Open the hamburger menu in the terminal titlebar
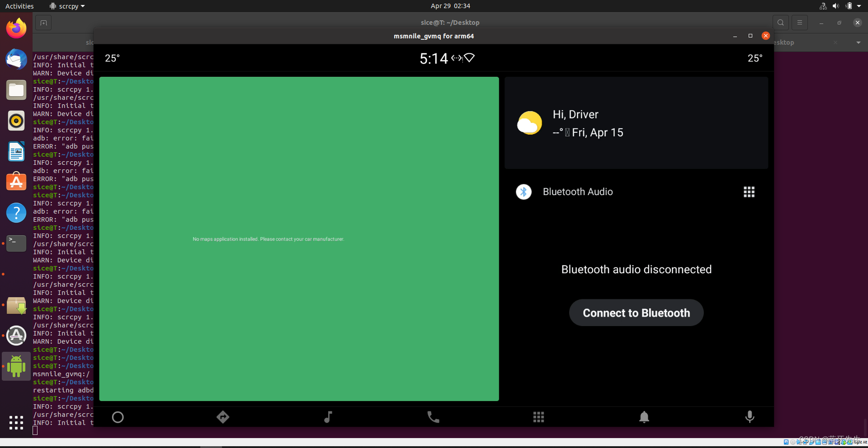The image size is (868, 448). point(799,22)
